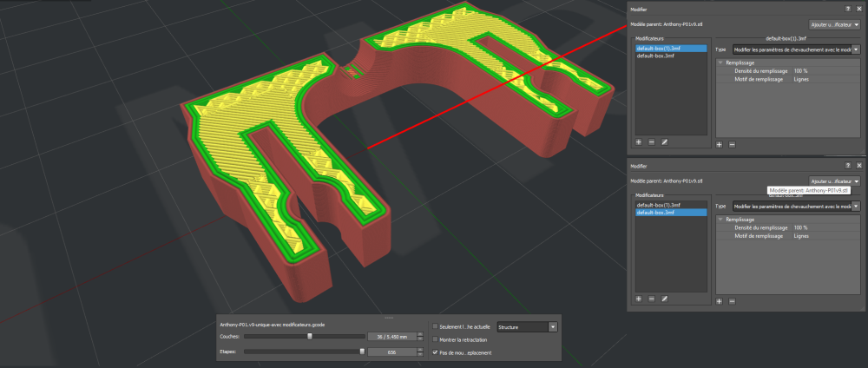Click the Couches layer slider handle
Image resolution: width=868 pixels, height=368 pixels.
click(310, 336)
